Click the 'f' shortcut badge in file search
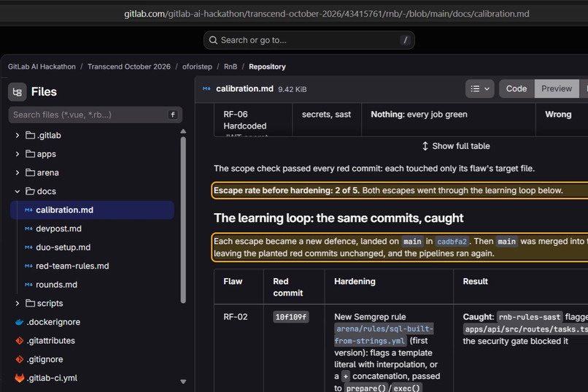 click(x=172, y=115)
